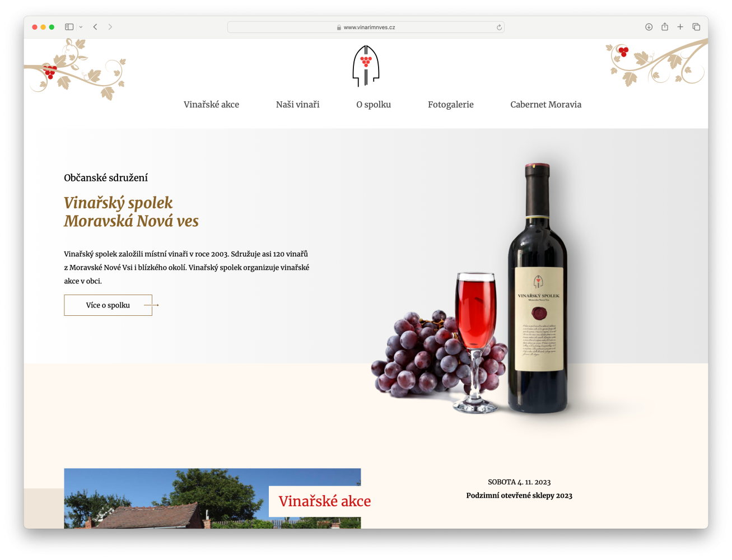Click the address bar showing www.vinarimnves.cz
The width and height of the screenshot is (732, 560).
click(x=366, y=27)
